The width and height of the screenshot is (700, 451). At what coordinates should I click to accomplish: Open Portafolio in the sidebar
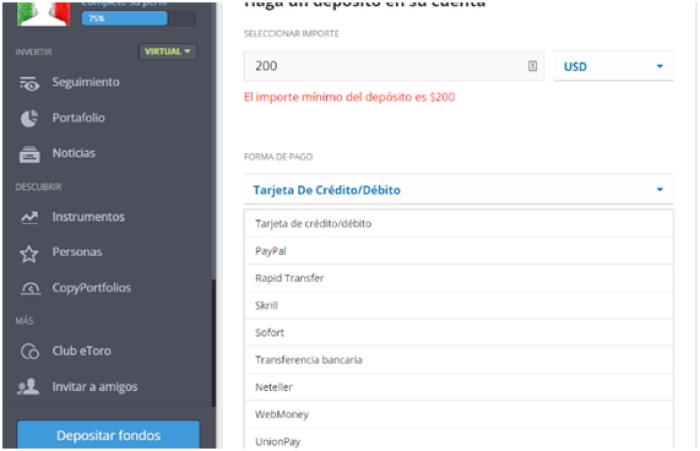[79, 118]
